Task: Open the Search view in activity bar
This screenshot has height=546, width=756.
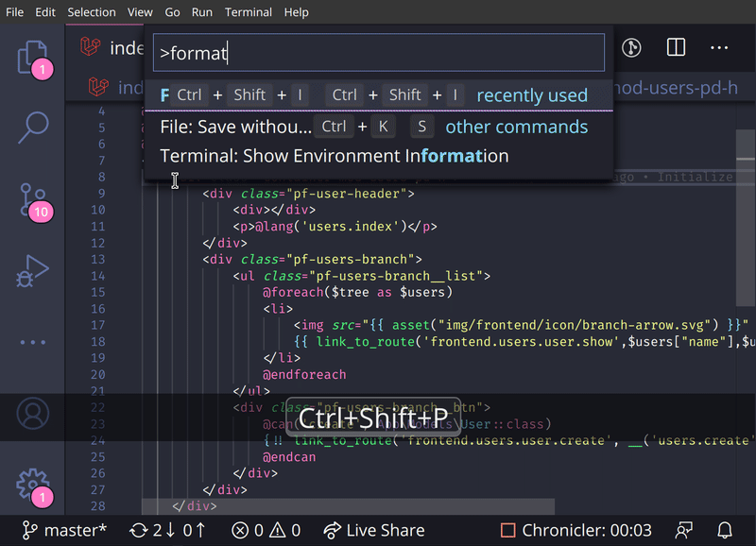Action: (x=32, y=128)
